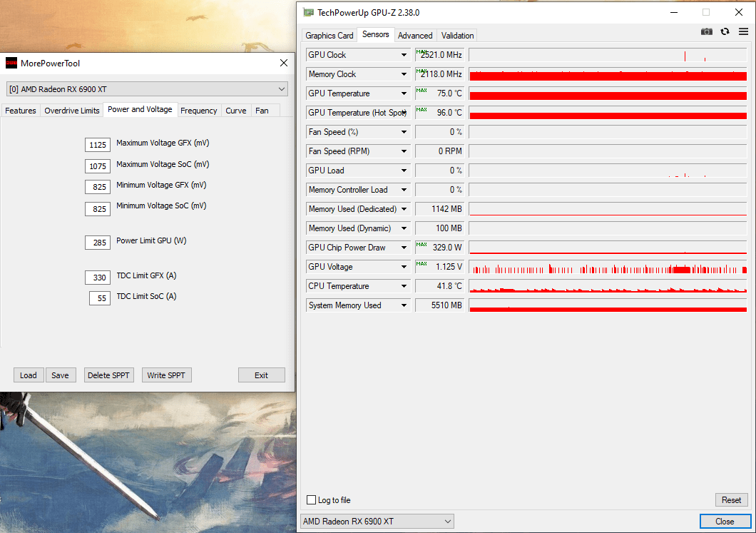Click the Minimum Voltage GFX input field

tap(98, 187)
